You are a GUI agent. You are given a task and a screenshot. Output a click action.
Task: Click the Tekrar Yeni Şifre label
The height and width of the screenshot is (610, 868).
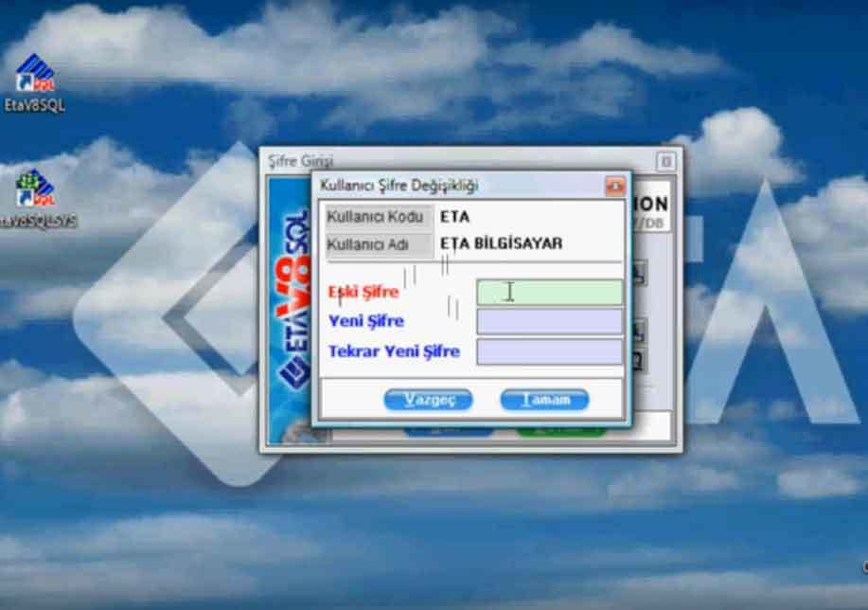coord(394,351)
